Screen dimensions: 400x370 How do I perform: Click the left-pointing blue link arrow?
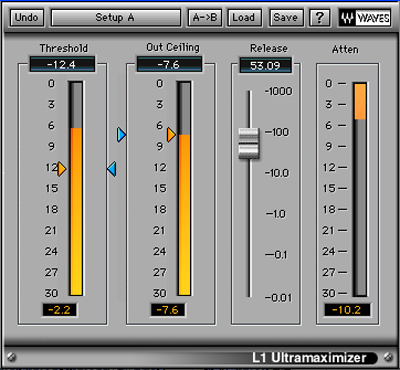112,169
